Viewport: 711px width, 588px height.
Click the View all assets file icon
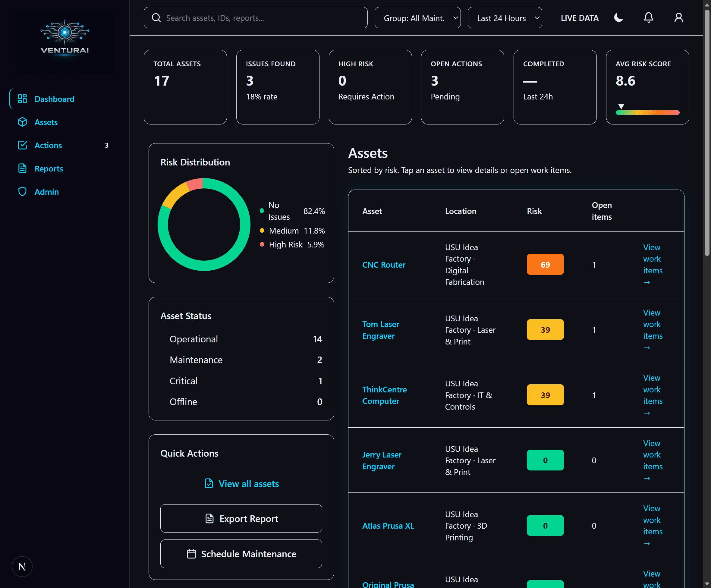coord(209,483)
